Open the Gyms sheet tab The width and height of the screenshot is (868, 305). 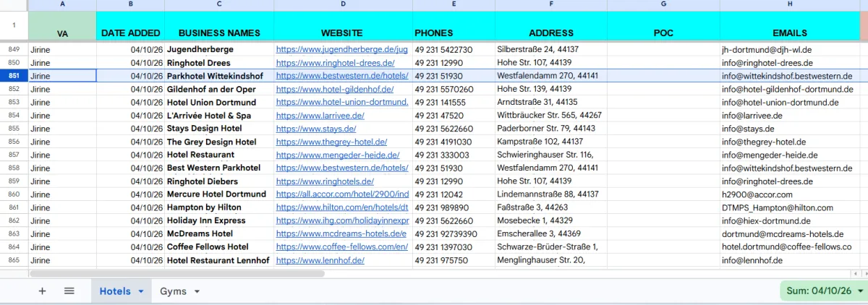173,291
